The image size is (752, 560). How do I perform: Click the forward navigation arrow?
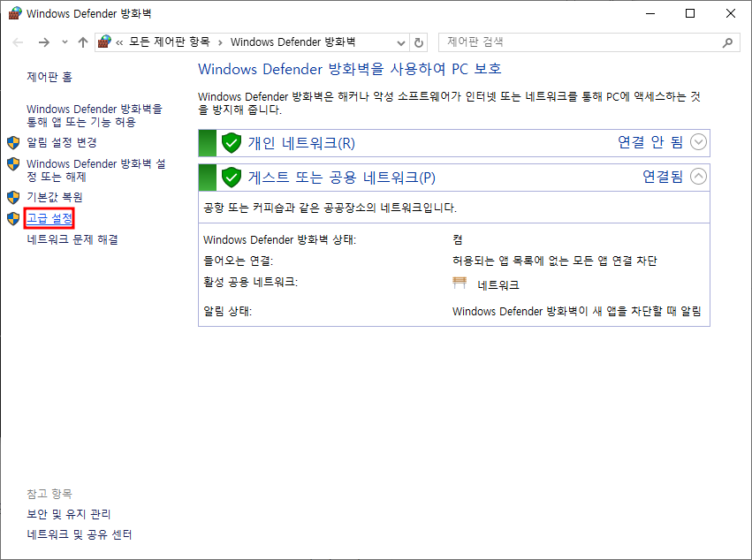tap(43, 42)
